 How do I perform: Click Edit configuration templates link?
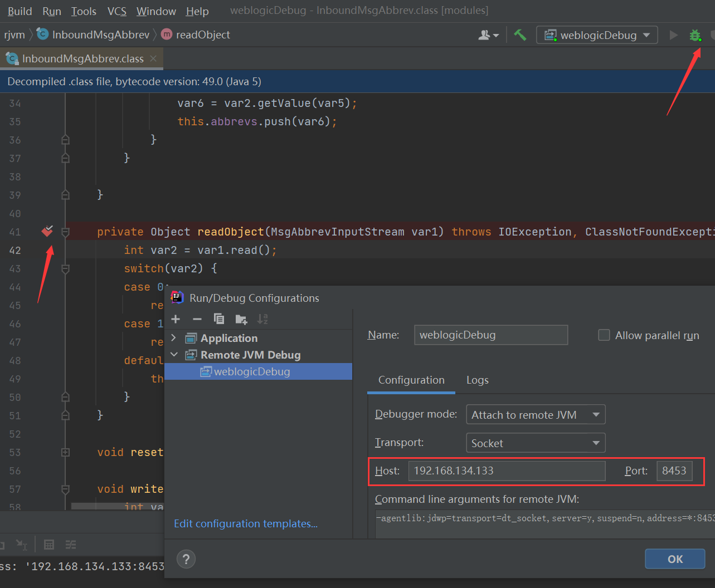pyautogui.click(x=246, y=523)
